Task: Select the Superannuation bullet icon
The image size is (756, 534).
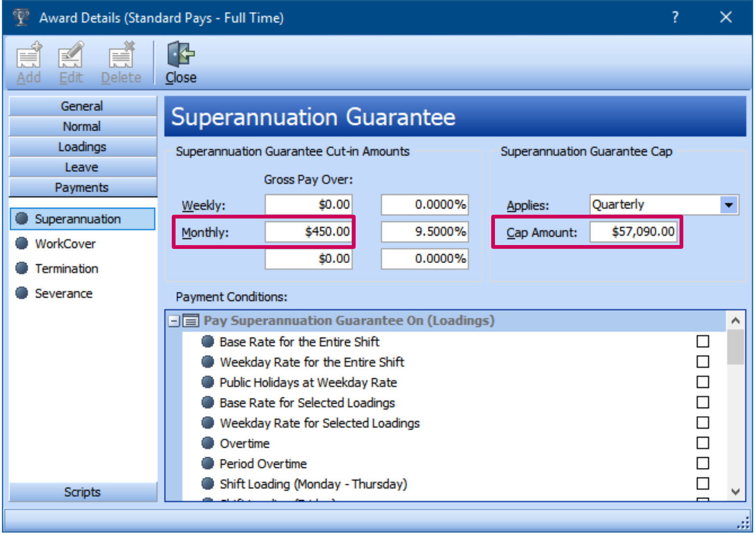Action: pyautogui.click(x=22, y=219)
